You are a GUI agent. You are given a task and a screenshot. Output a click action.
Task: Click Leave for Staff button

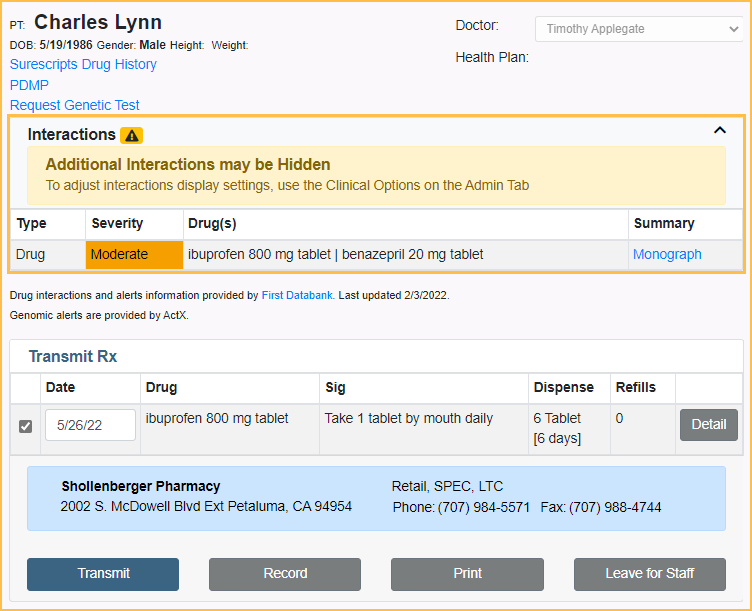pyautogui.click(x=649, y=573)
